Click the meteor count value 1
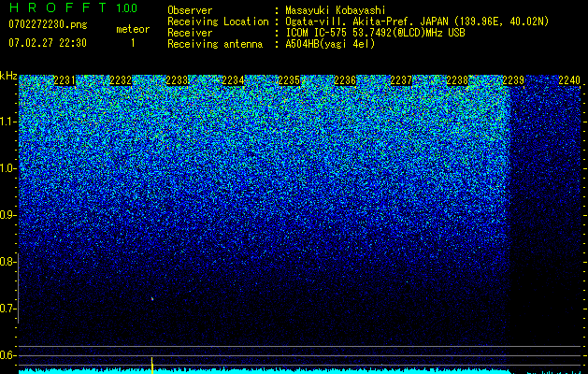 (133, 43)
